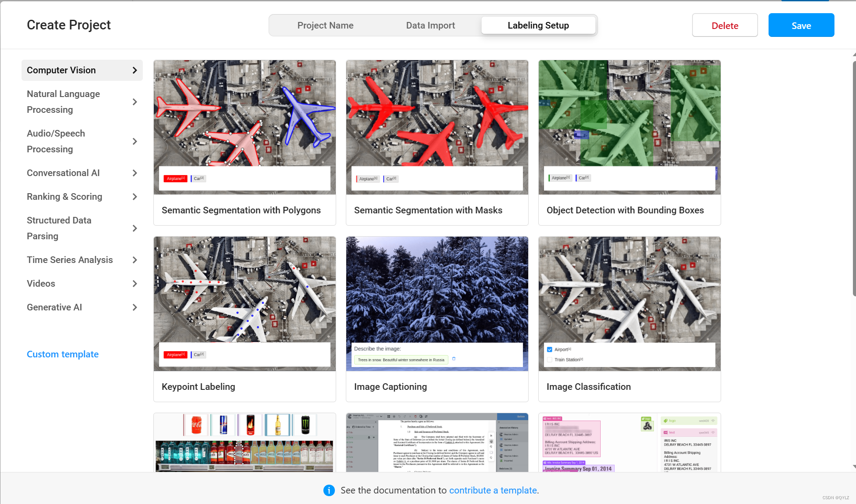The height and width of the screenshot is (504, 856).
Task: Select Natural Language Processing category
Action: [82, 102]
